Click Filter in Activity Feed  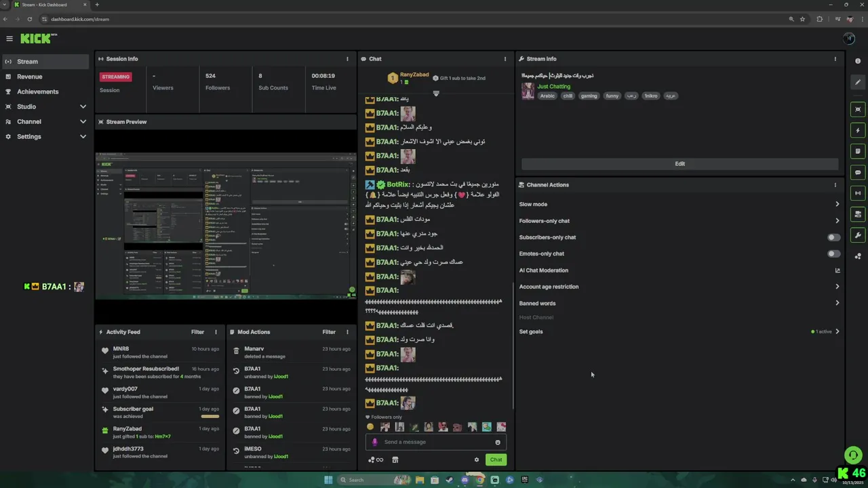click(197, 332)
